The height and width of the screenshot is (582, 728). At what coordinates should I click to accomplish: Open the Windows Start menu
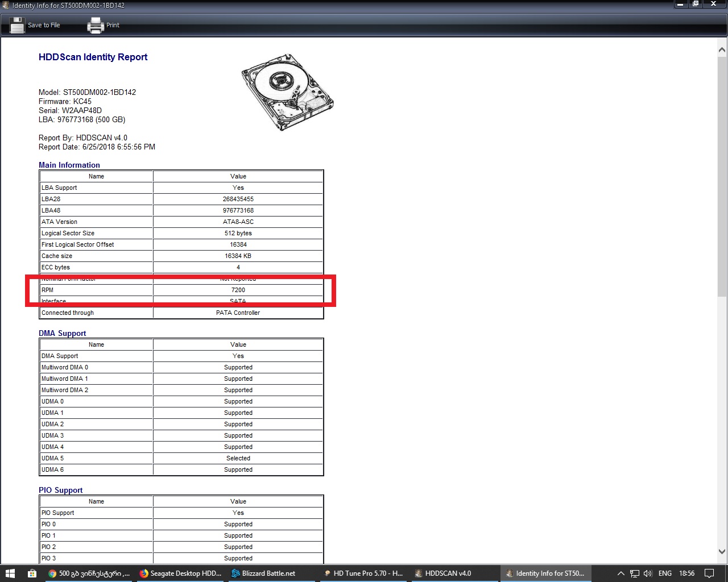(10, 573)
